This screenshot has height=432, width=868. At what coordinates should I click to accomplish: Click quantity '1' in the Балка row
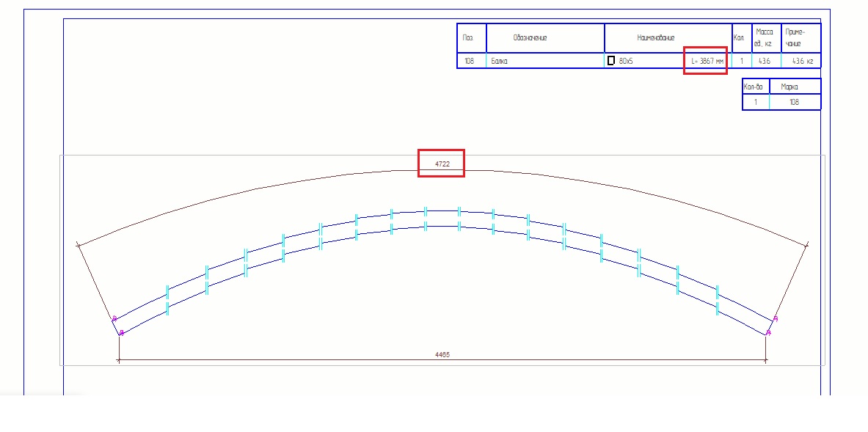coord(741,62)
